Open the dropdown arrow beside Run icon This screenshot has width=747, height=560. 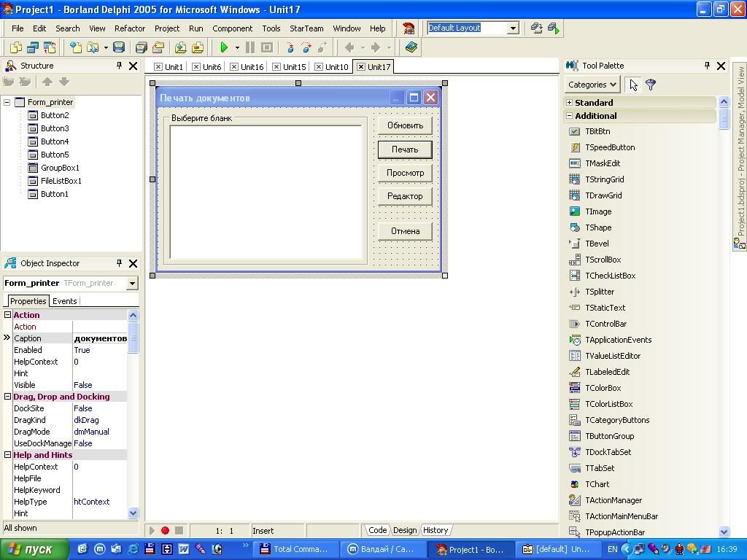pyautogui.click(x=237, y=47)
